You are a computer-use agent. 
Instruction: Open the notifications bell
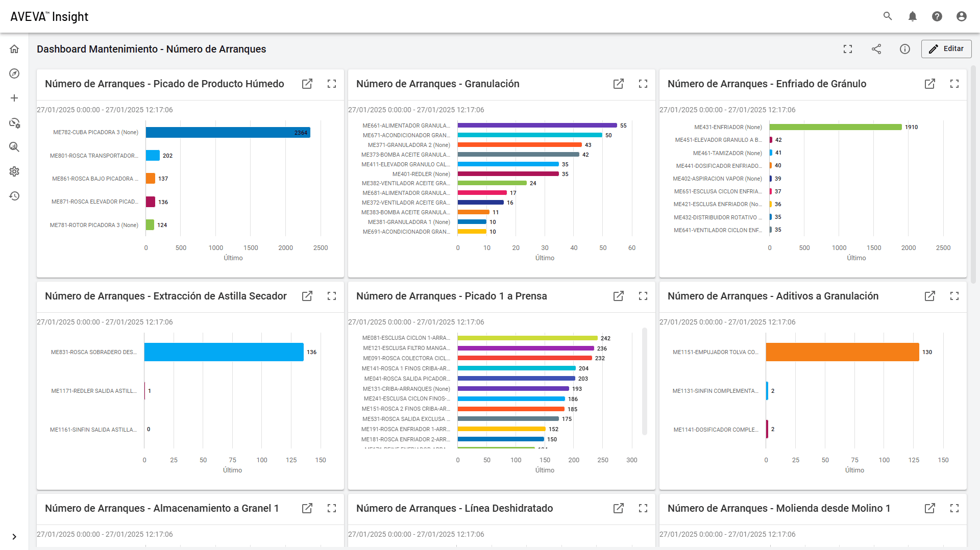[913, 16]
